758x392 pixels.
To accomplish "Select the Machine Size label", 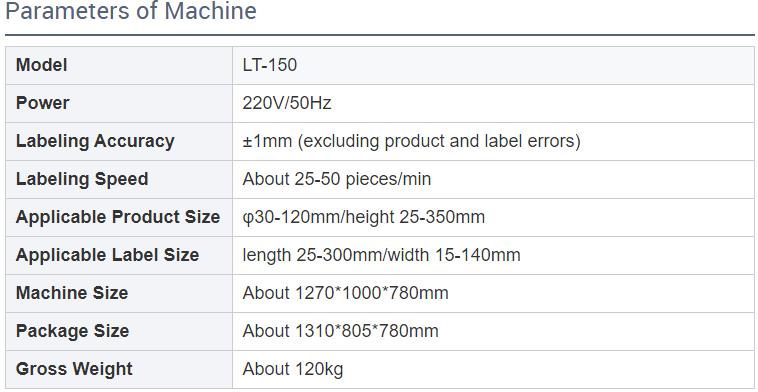I will tap(72, 293).
